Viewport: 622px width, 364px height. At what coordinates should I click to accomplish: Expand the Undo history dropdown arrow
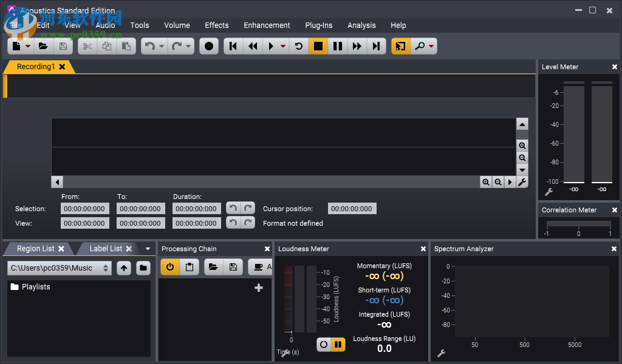coord(162,46)
